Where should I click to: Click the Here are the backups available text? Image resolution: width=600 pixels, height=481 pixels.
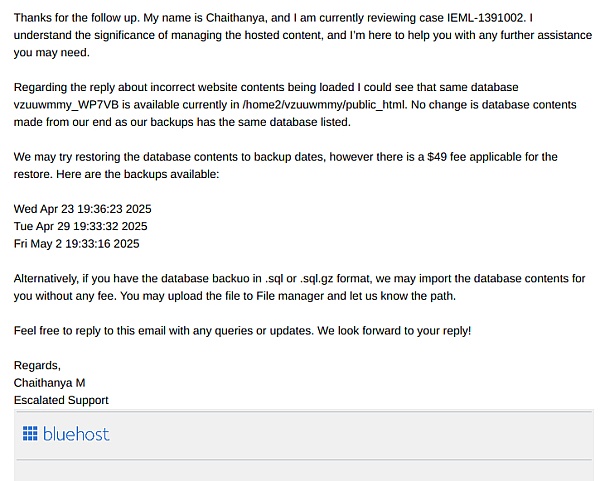pyautogui.click(x=141, y=174)
